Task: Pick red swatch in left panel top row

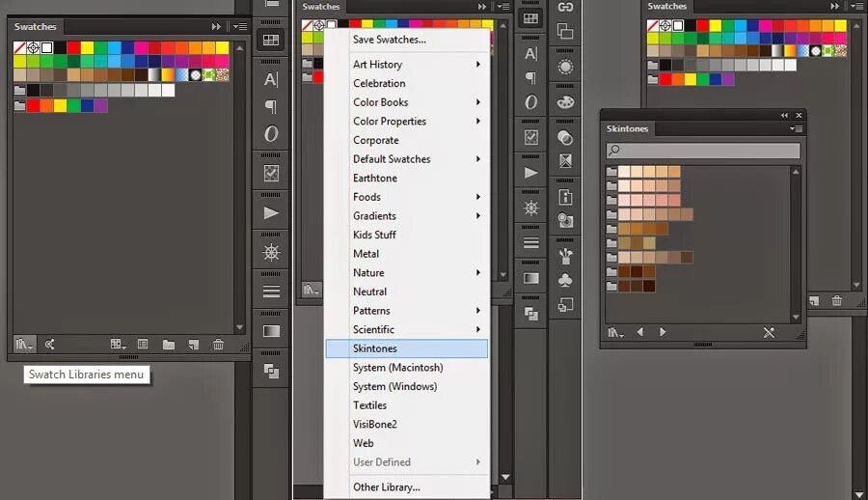Action: point(73,47)
